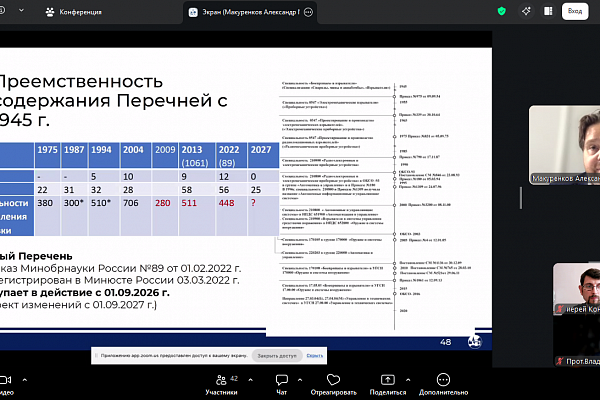Click the Вход button
The height and width of the screenshot is (400, 600).
[x=575, y=11]
